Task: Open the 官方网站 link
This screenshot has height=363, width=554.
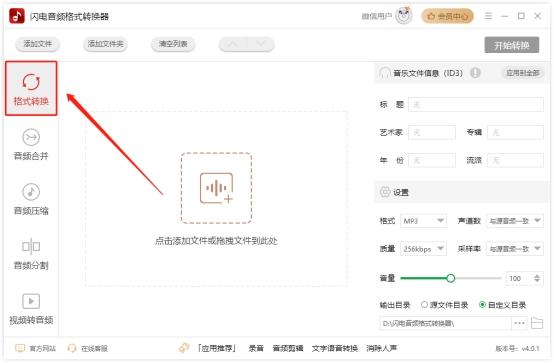Action: [x=43, y=349]
